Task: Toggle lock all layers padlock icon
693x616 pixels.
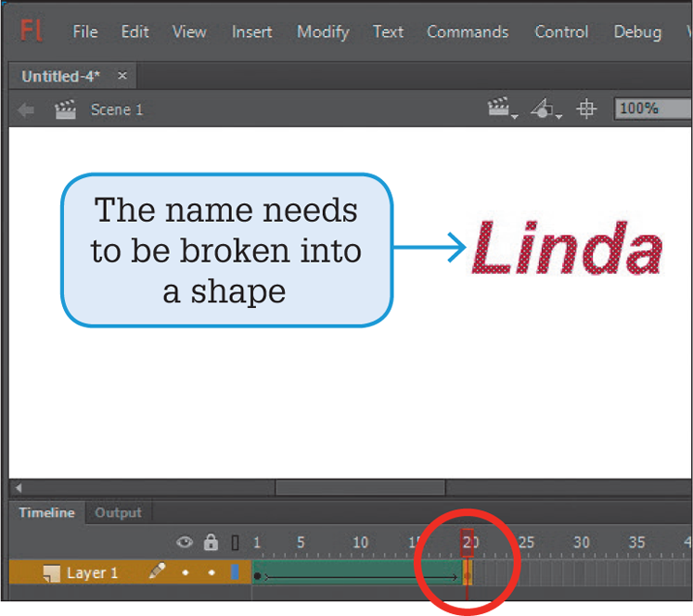Action: tap(211, 542)
